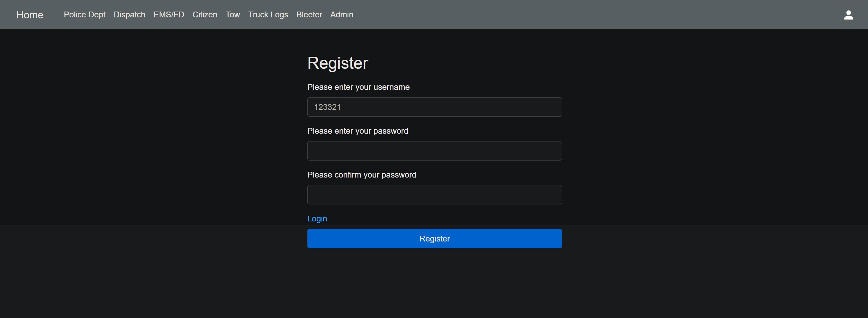Click the 'Please enter your password' label
868x318 pixels.
(x=358, y=131)
